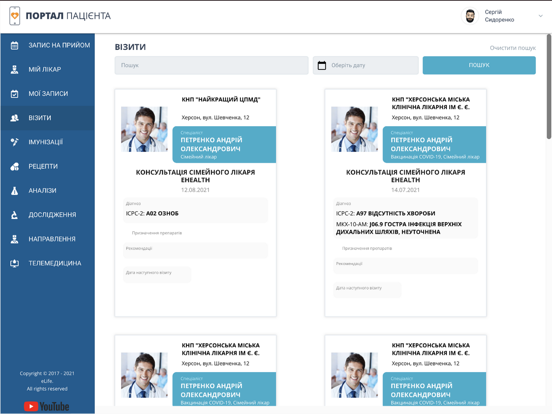
Task: Click ВІЗИТИ page heading
Action: tap(130, 47)
